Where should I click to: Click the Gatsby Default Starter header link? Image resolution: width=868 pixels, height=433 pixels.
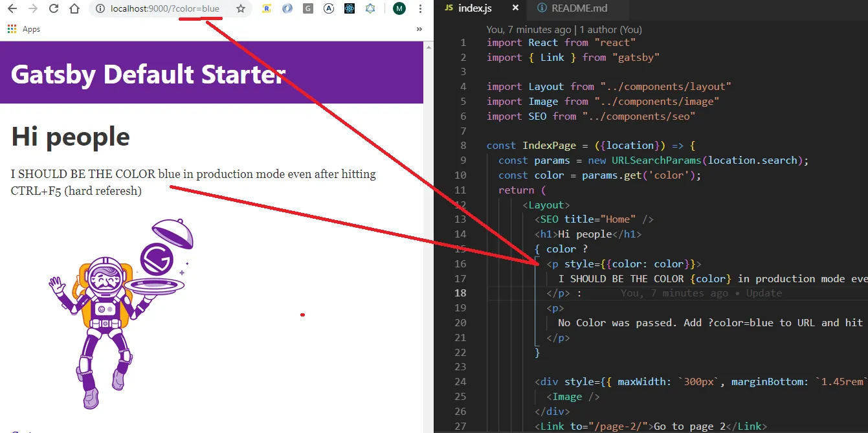point(148,74)
